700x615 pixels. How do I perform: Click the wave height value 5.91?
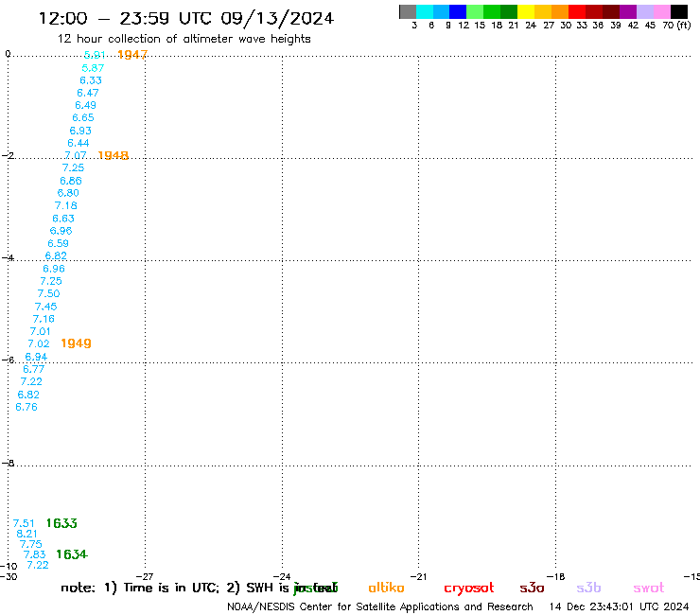95,55
